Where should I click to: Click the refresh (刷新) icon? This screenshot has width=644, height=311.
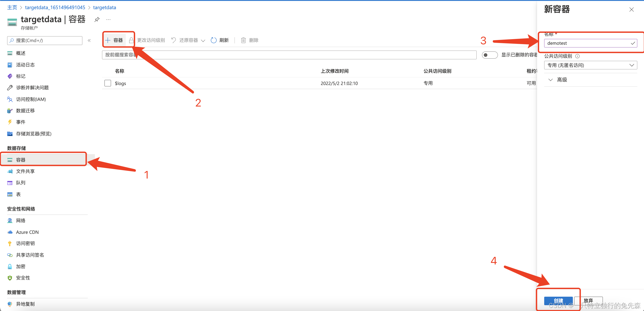(x=213, y=40)
